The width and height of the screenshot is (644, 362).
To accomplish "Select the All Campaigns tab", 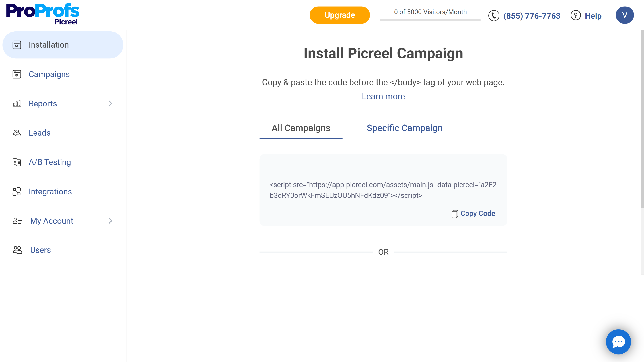I will [x=301, y=128].
